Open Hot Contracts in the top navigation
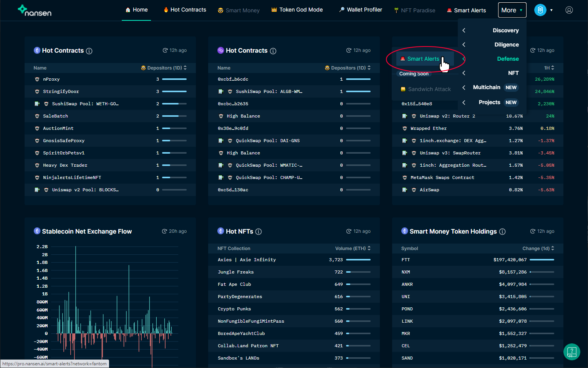This screenshot has height=368, width=588. tap(185, 10)
